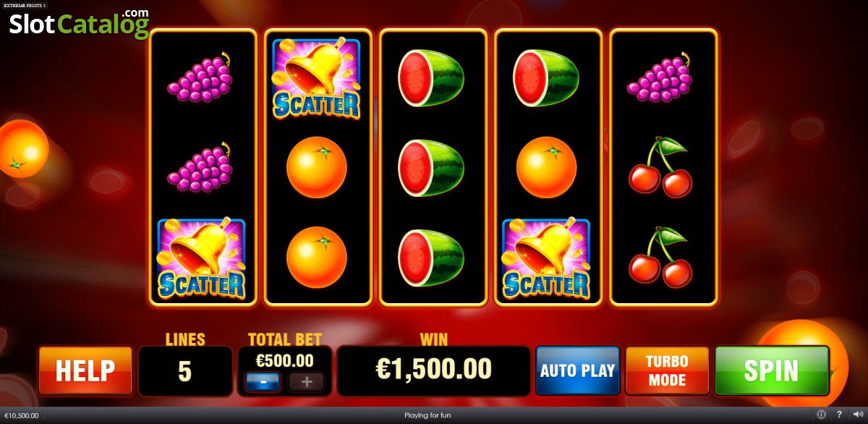868x424 pixels.
Task: Click the top grapes symbol on reel five
Action: pos(660,80)
